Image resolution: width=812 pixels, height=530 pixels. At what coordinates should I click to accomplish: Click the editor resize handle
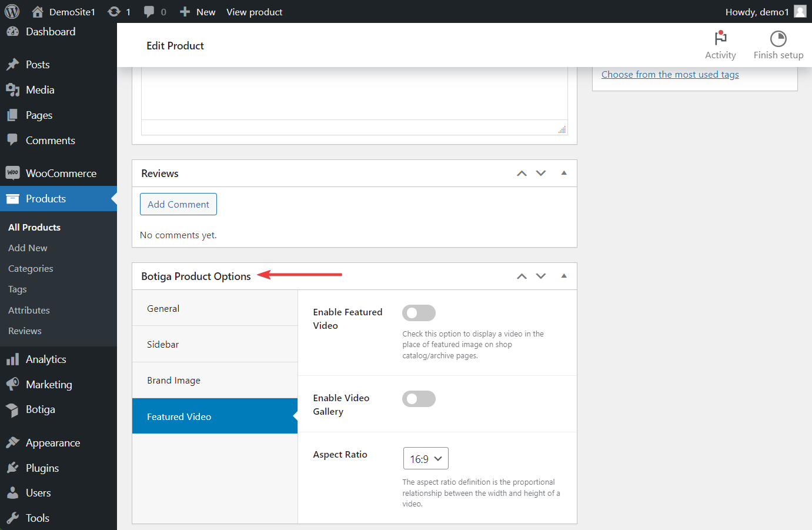pos(562,129)
